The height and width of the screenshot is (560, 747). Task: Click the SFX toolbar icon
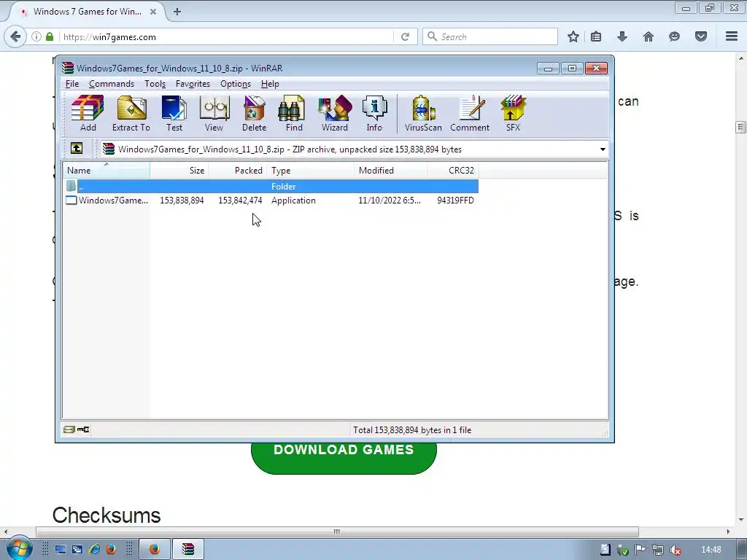(x=513, y=114)
